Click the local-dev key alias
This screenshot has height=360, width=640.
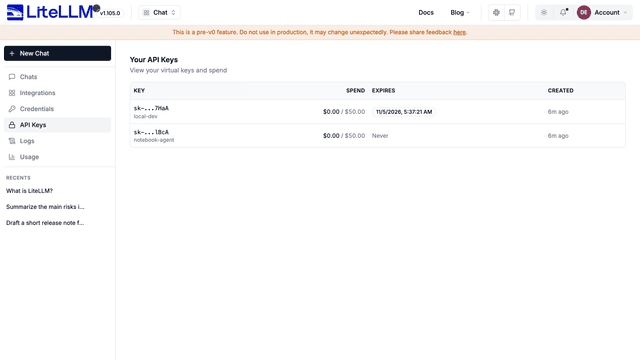(145, 116)
